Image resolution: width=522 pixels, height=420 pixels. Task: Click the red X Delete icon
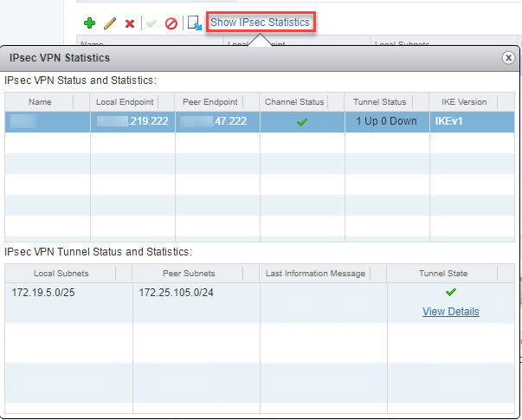click(x=130, y=23)
